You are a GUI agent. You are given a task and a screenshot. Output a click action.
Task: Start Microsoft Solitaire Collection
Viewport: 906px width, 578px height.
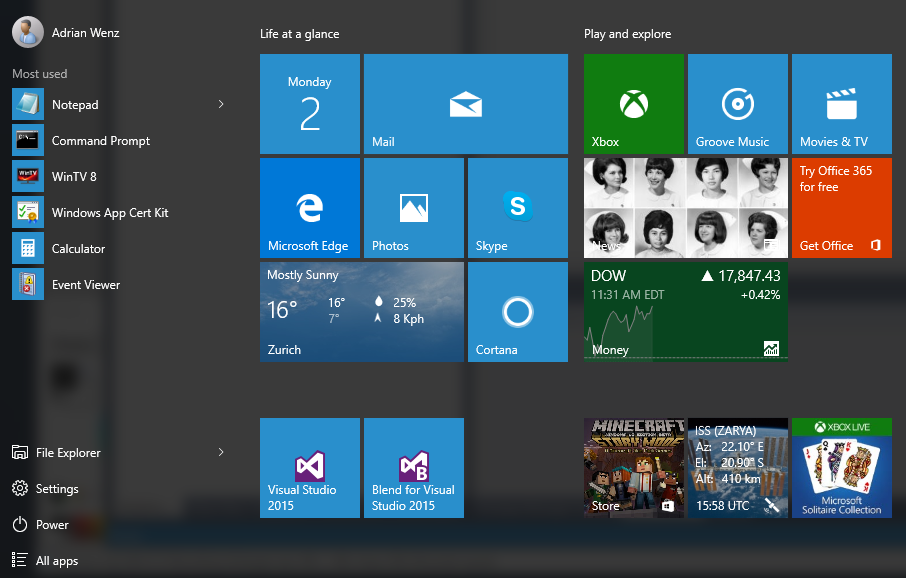[x=841, y=467]
